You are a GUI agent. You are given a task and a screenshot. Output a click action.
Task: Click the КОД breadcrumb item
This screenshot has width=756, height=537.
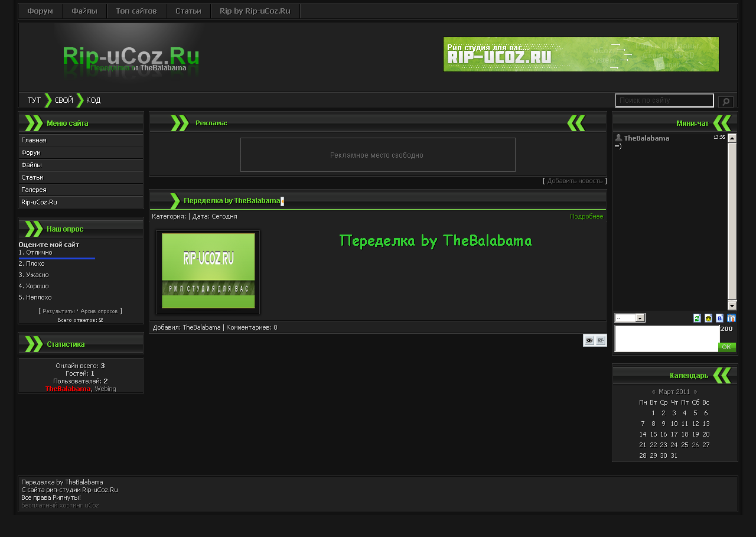coord(93,100)
